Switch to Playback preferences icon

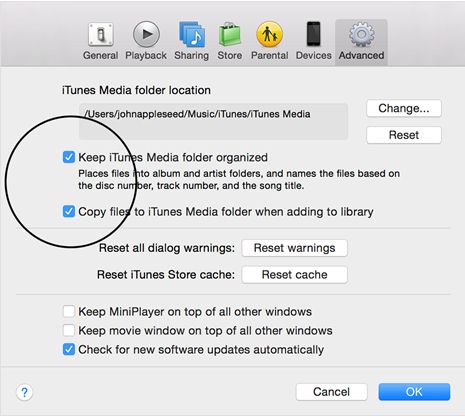146,34
